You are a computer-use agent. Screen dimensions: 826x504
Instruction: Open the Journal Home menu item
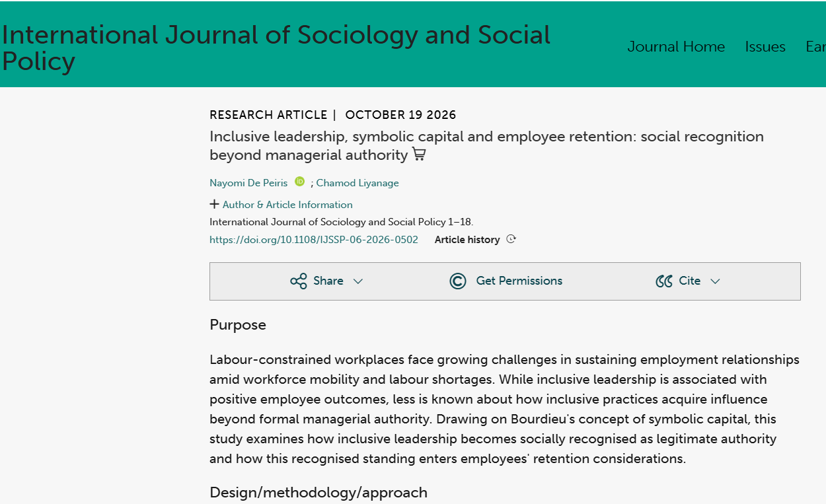pos(676,47)
